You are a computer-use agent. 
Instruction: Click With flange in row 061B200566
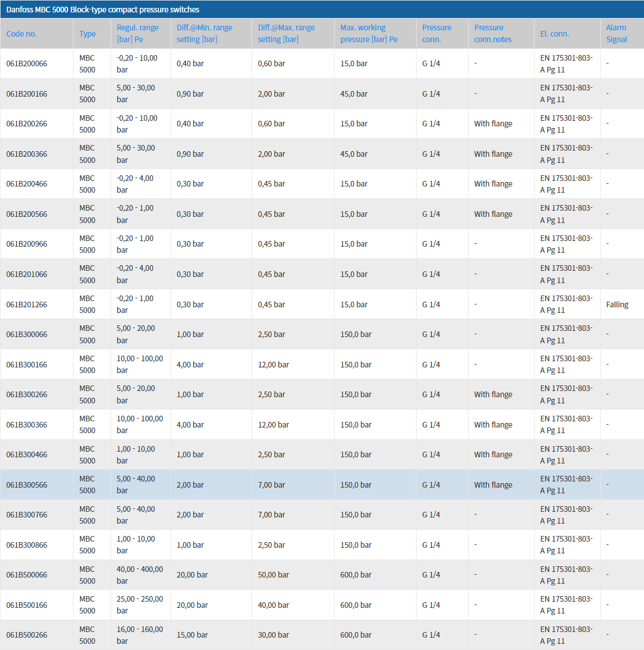(493, 214)
